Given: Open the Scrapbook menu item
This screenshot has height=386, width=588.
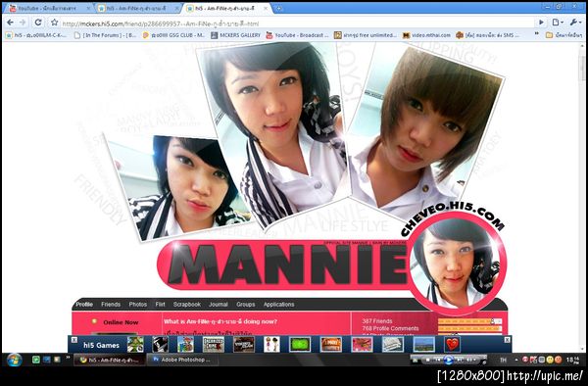Looking at the screenshot, I should pos(187,305).
